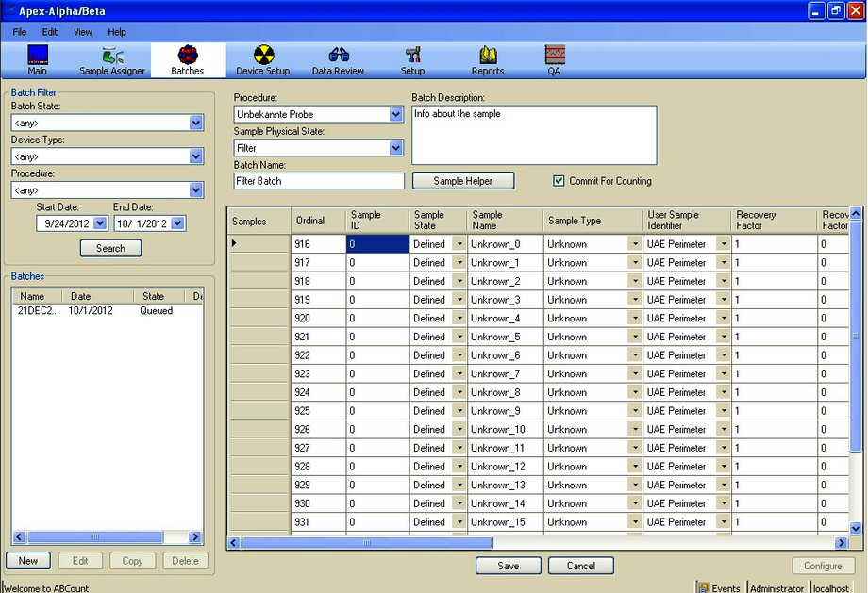This screenshot has height=593, width=868.
Task: Open the View menu
Action: tap(82, 31)
